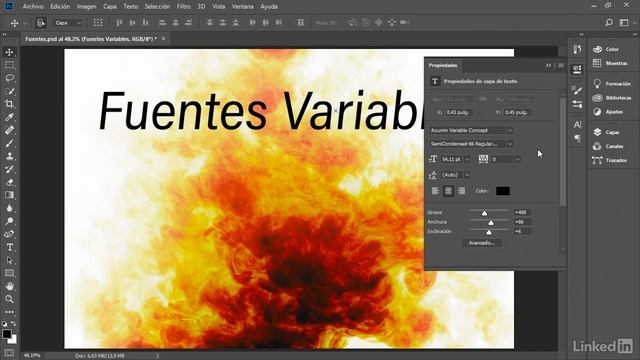640x360 pixels.
Task: Select the Blur tool
Action: (x=9, y=208)
